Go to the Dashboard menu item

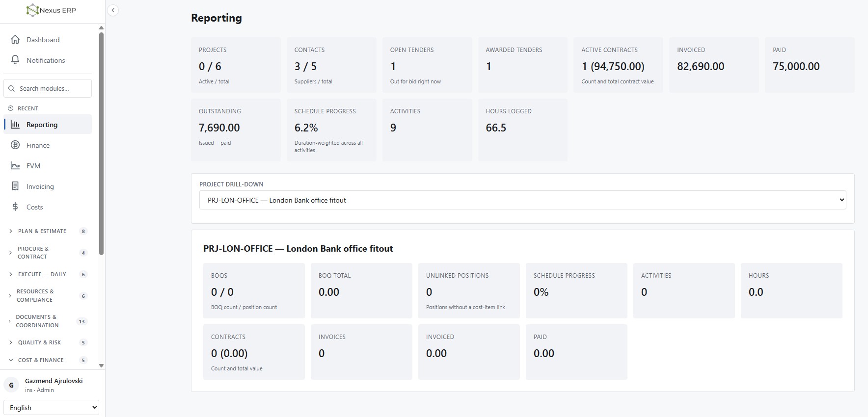[48, 40]
